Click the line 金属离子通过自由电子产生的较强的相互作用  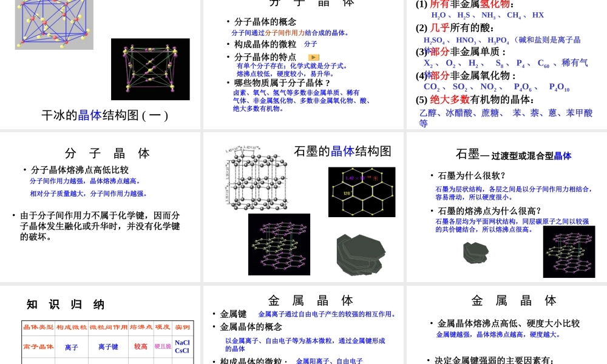(327, 314)
